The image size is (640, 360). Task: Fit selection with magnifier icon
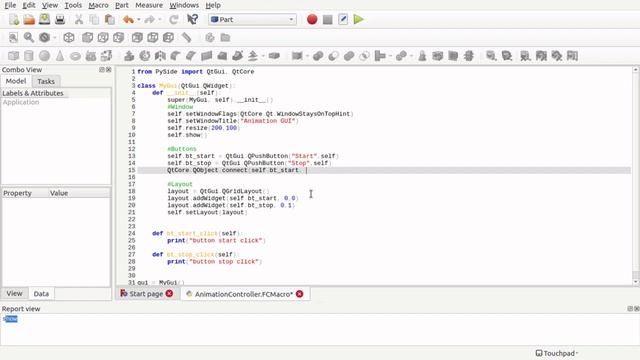pyautogui.click(x=29, y=38)
